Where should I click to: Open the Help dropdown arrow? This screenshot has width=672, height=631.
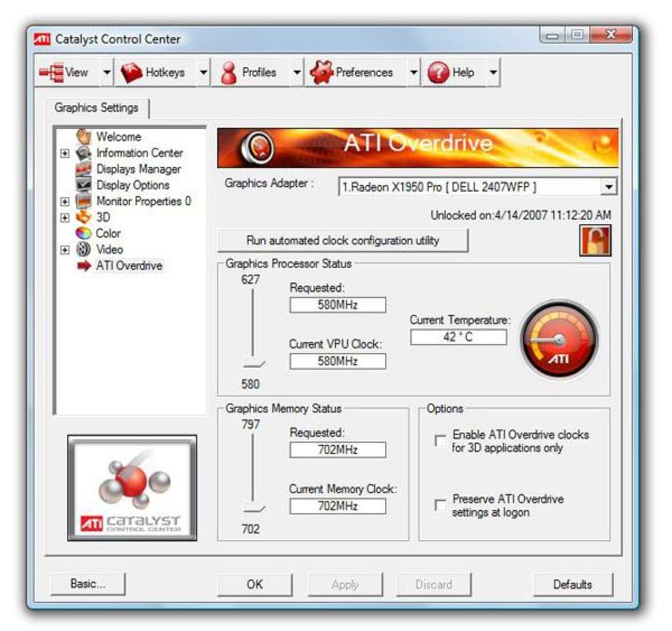pos(493,72)
